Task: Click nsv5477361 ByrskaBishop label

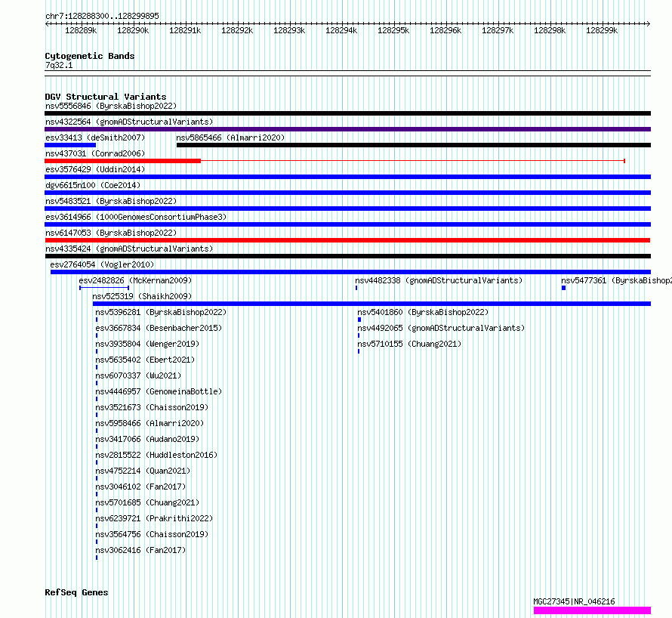Action: click(616, 280)
